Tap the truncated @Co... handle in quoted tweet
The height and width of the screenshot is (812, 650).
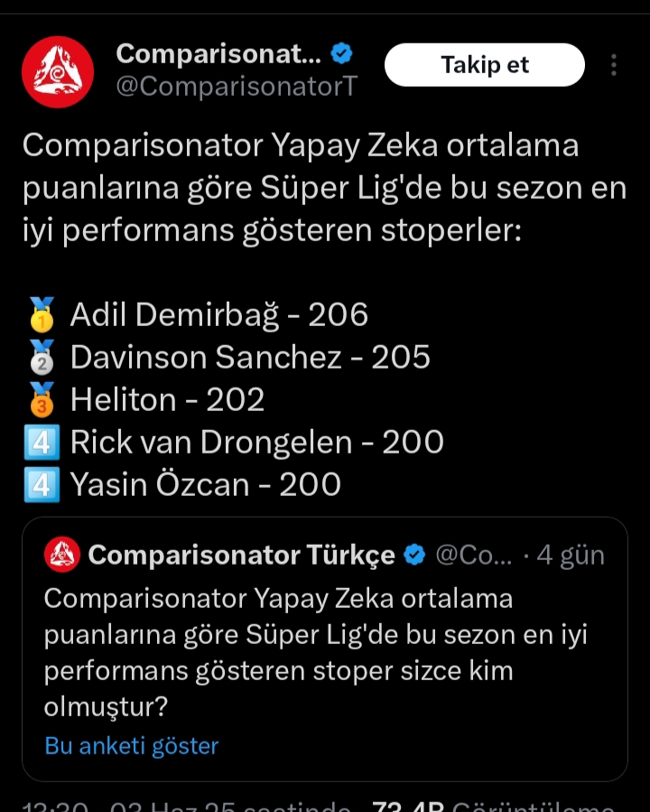[x=474, y=555]
